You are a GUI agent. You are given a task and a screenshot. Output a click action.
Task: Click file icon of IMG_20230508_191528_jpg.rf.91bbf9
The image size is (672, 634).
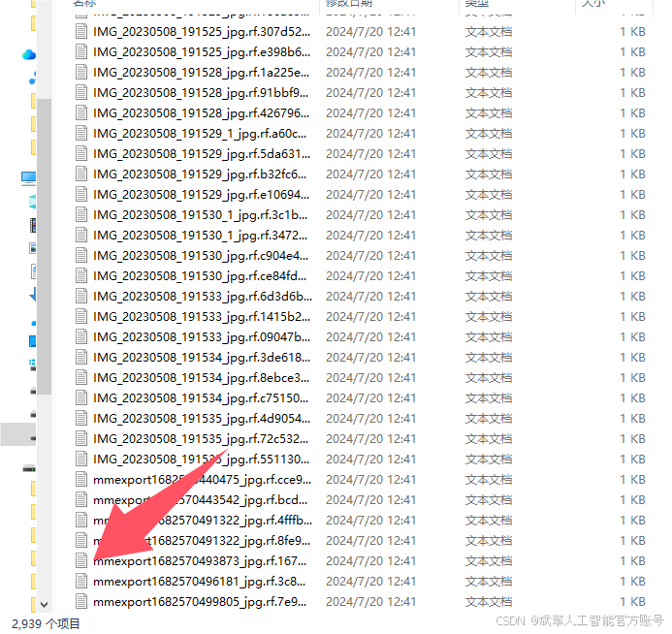(81, 92)
